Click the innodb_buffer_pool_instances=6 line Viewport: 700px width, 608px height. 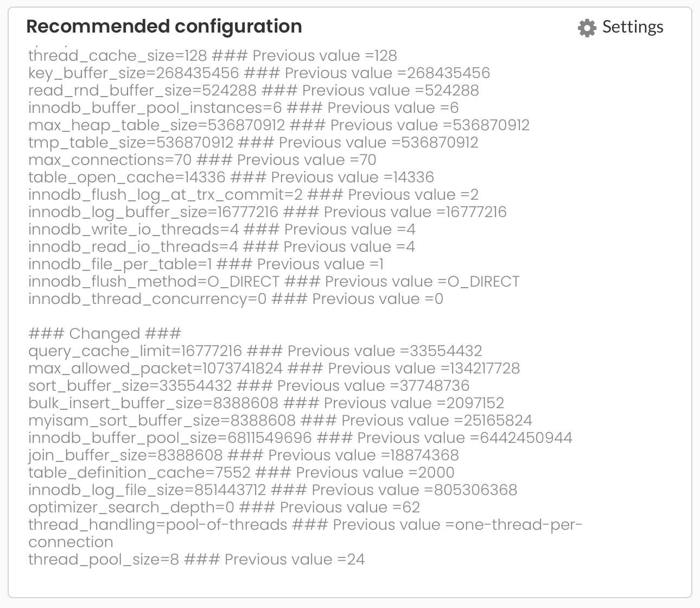[x=244, y=108]
